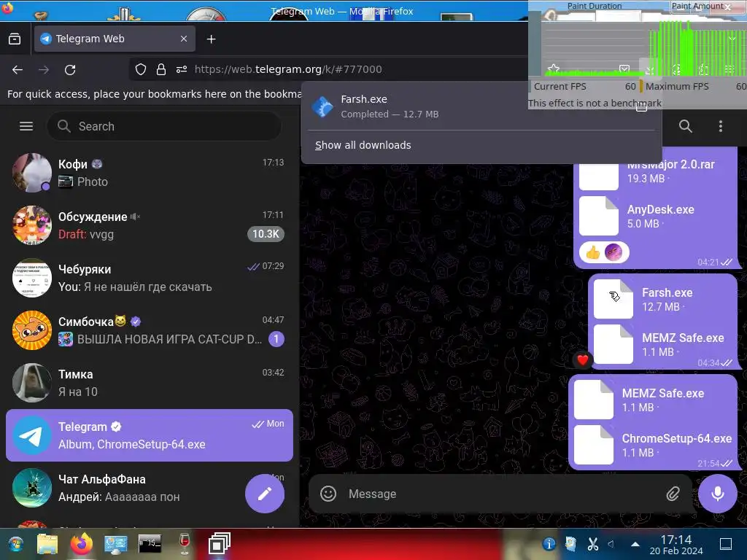Open site permissions icon in address bar
The image size is (747, 560).
[x=182, y=69]
